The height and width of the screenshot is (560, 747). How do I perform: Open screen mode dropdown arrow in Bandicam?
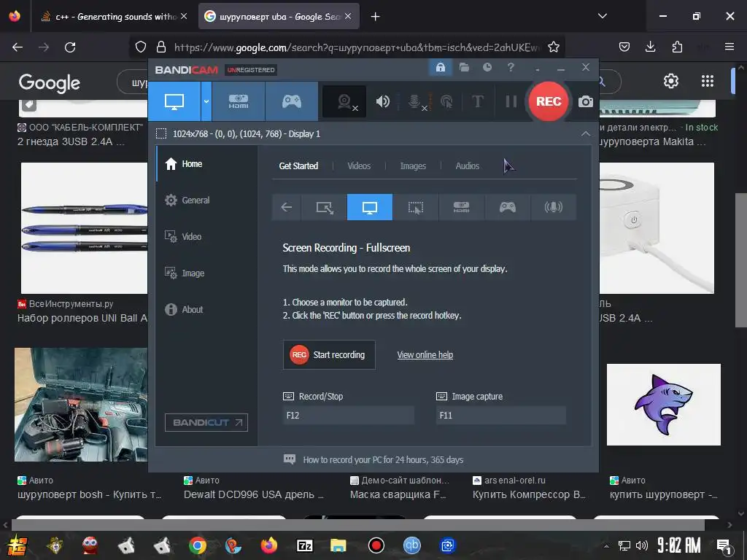206,101
